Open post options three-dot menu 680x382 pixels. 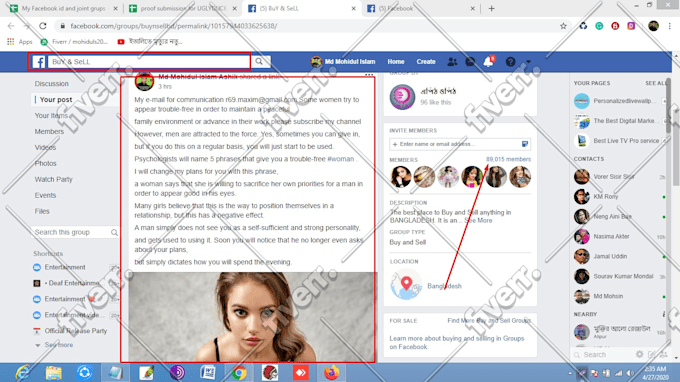[369, 75]
